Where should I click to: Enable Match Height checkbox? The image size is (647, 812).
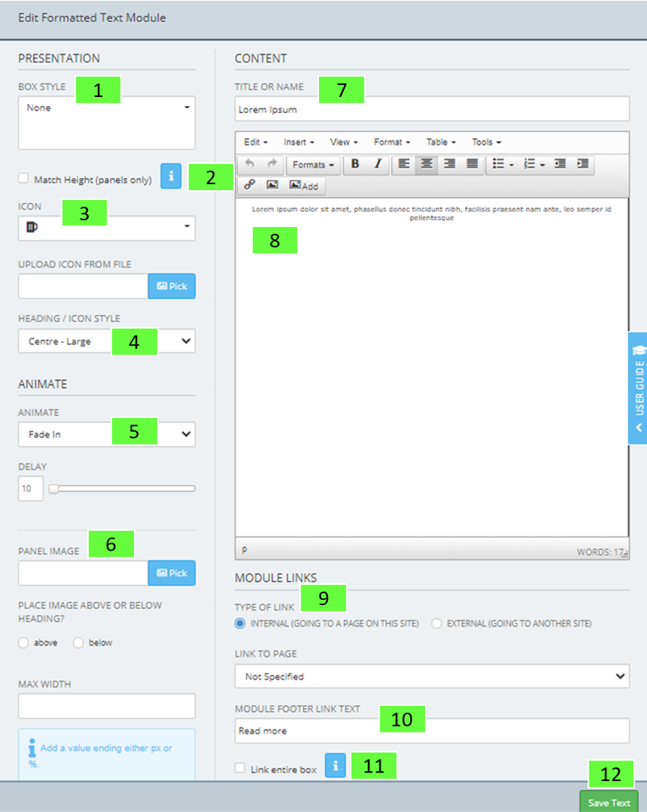click(23, 178)
